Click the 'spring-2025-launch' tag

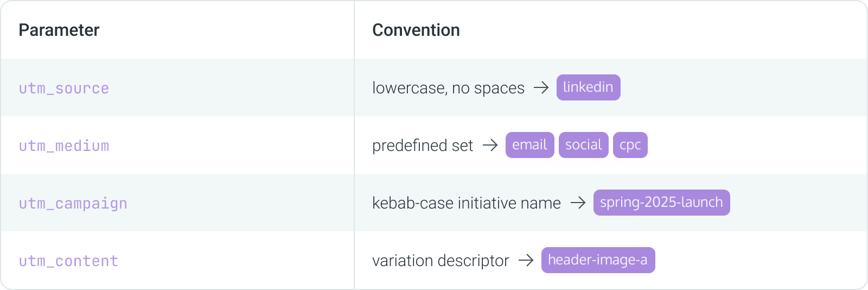pyautogui.click(x=662, y=203)
